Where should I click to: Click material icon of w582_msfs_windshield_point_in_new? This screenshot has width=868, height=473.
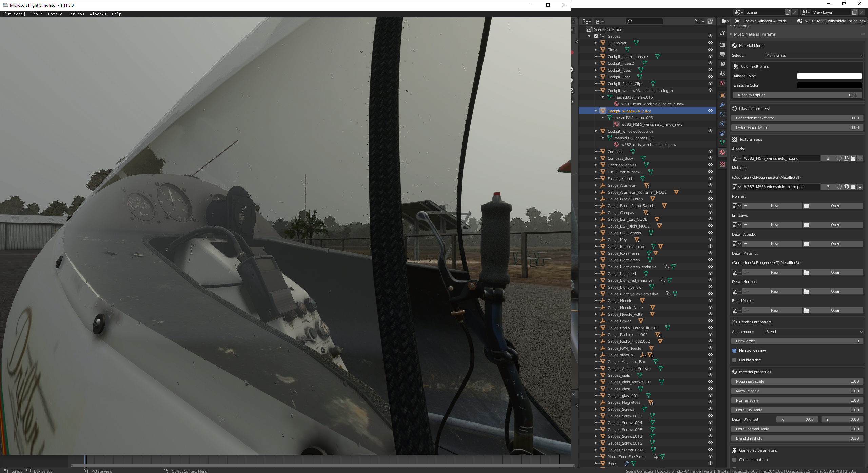[616, 104]
